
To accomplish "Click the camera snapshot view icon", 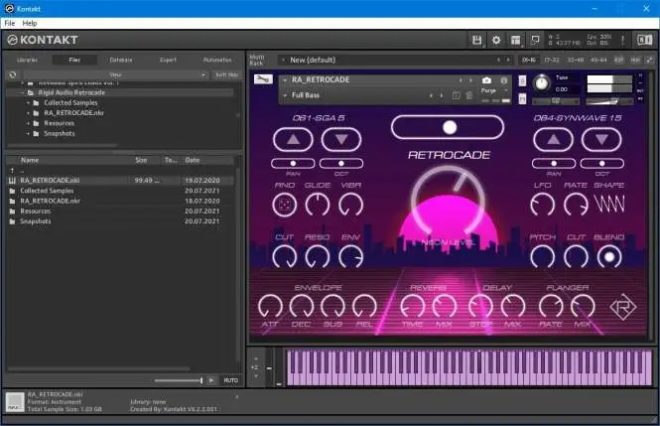I will click(x=487, y=80).
